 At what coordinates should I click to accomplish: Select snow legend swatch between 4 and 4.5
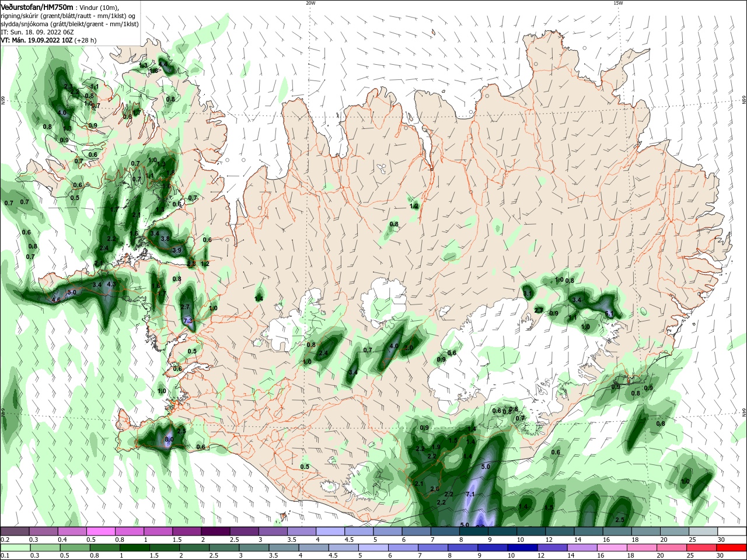pyautogui.click(x=330, y=531)
